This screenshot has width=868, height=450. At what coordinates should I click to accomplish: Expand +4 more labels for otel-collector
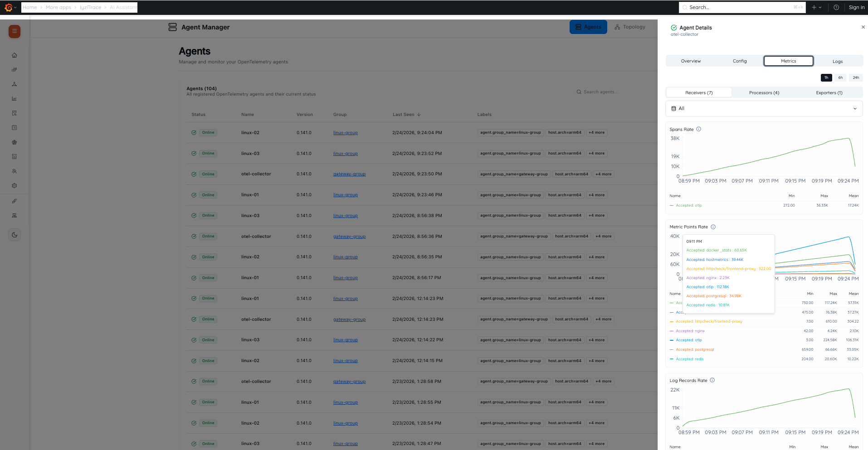(603, 174)
